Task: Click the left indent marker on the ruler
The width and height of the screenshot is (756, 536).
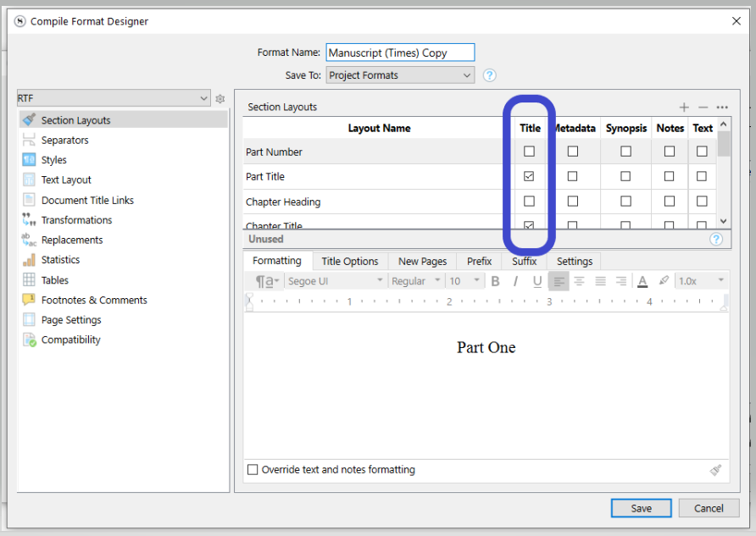Action: point(249,301)
